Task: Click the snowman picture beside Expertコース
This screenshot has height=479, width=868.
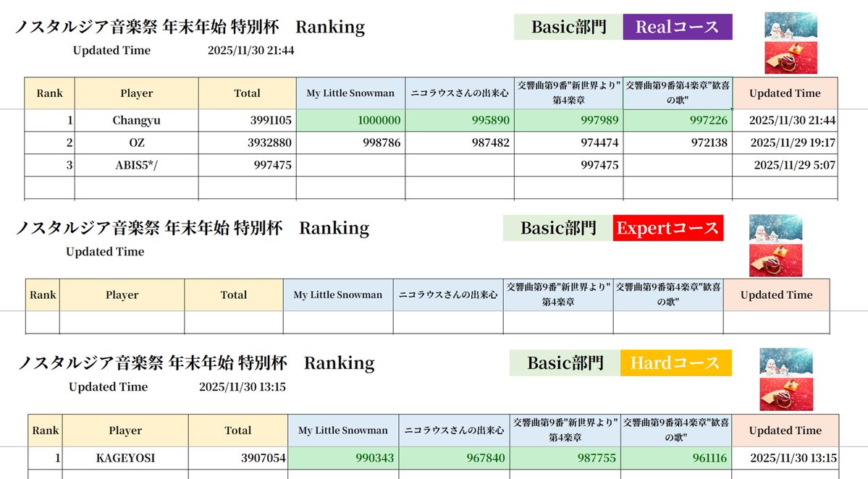Action: click(x=775, y=228)
